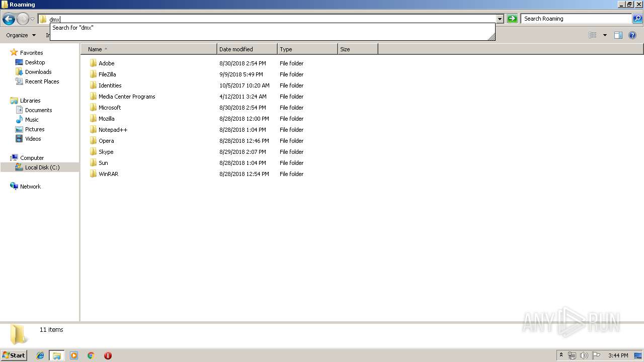Sort by Type column header
Screen dimensions: 644x362
point(307,49)
